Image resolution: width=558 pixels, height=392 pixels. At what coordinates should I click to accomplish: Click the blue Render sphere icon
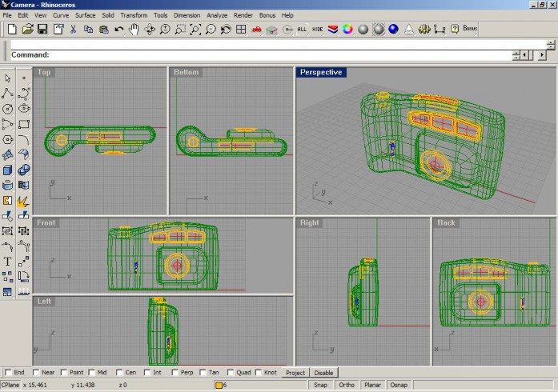[393, 29]
